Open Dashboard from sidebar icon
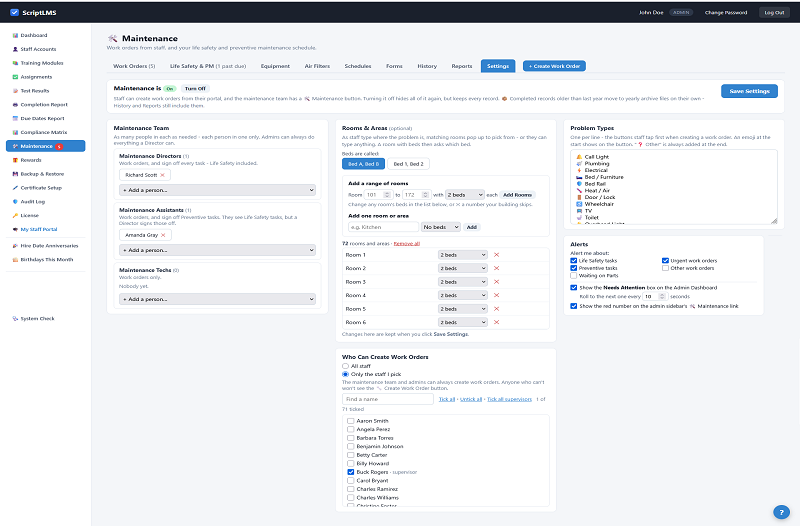800x526 pixels. (15, 35)
